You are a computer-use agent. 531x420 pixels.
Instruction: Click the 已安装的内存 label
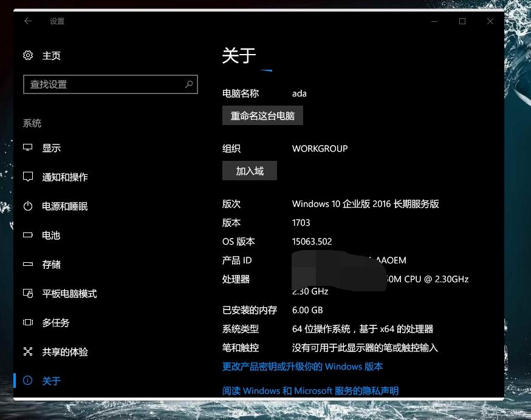pos(250,310)
